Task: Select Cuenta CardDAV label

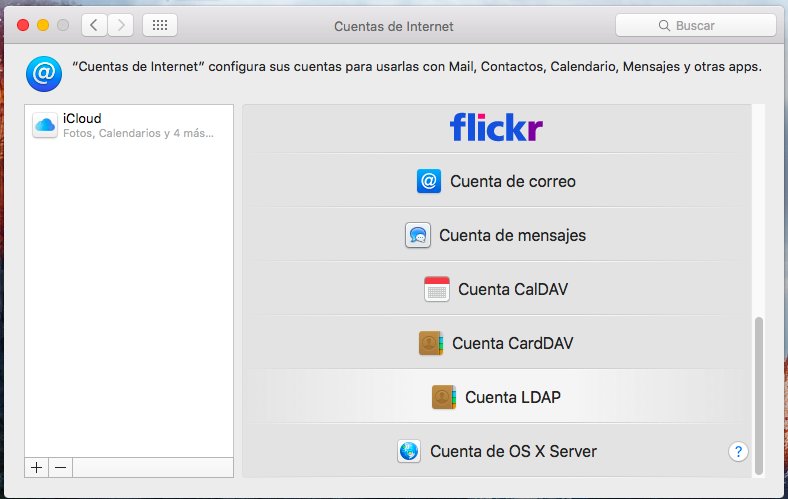Action: pyautogui.click(x=513, y=343)
